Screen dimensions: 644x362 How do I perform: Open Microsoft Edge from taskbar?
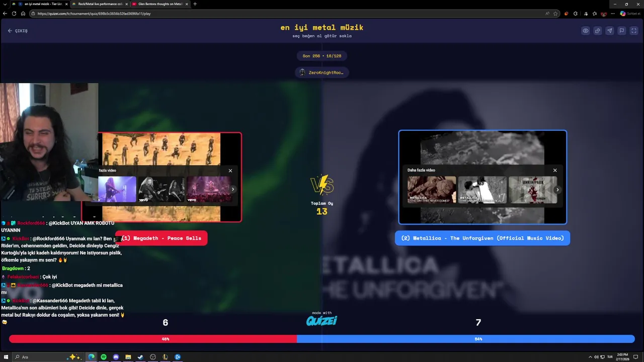tap(91, 357)
